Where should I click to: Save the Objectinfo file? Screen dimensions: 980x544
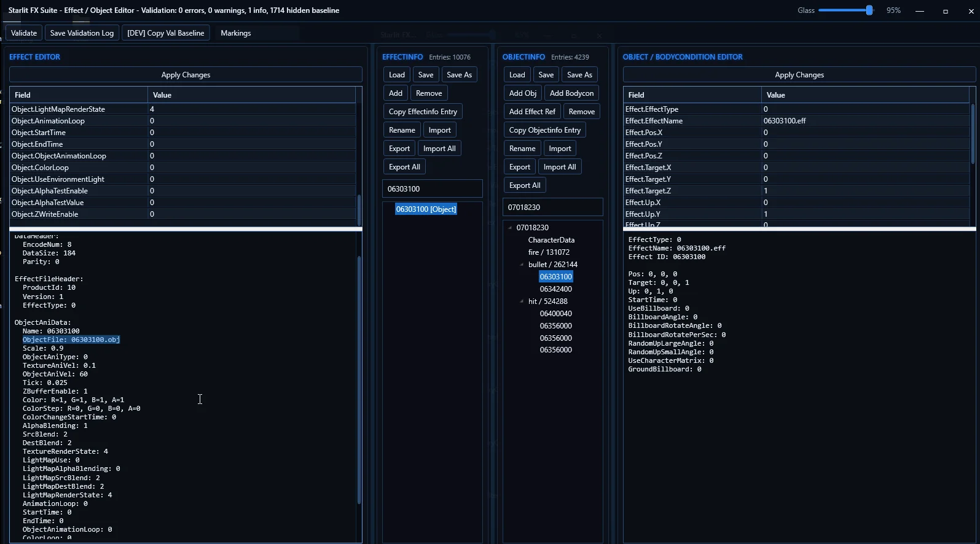coord(546,75)
